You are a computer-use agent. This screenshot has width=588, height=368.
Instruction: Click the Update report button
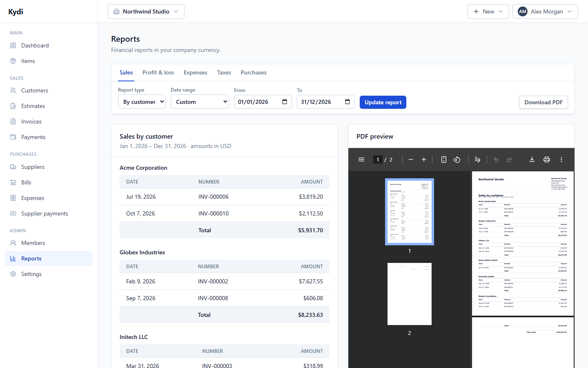pos(383,102)
